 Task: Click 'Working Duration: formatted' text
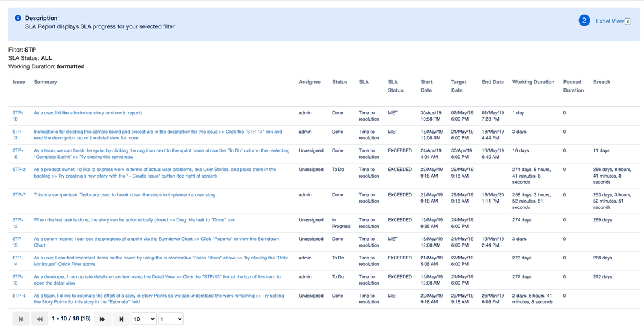pos(46,66)
